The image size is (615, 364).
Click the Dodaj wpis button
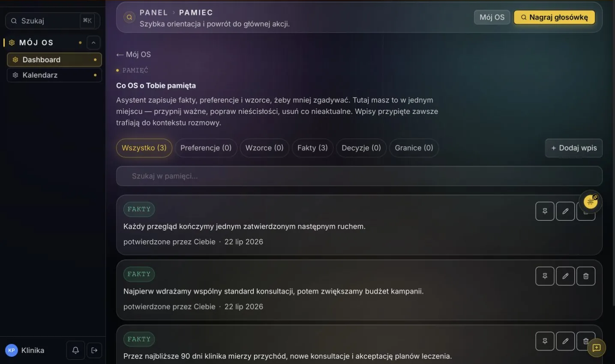pyautogui.click(x=574, y=148)
